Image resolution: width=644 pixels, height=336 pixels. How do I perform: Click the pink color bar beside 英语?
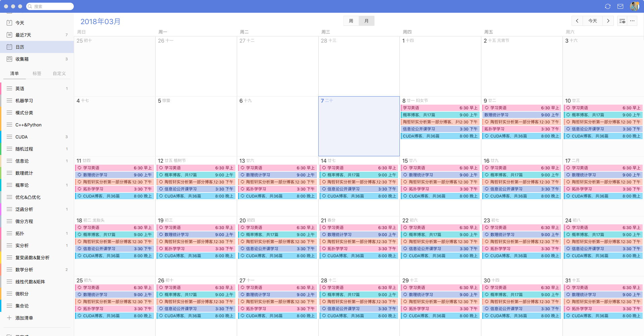coord(1,89)
